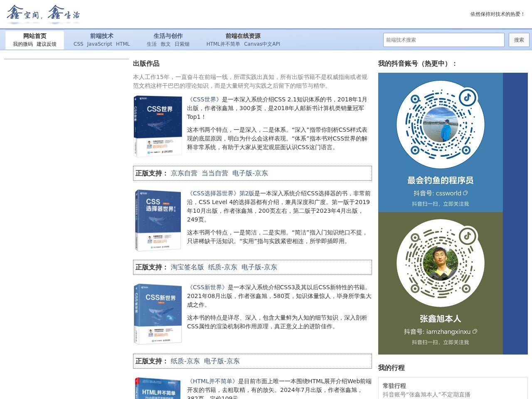Click the cssworld Douyin QR code
The height and width of the screenshot is (399, 532).
point(441,125)
